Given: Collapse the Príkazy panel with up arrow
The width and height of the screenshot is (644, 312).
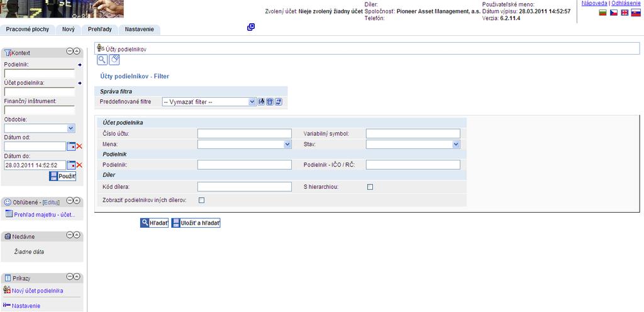Looking at the screenshot, I should coord(76,277).
